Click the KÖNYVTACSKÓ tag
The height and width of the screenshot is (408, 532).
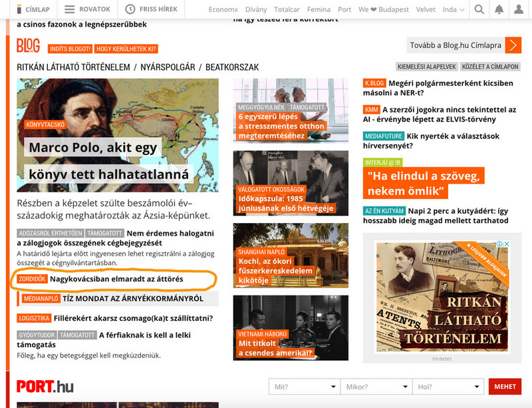click(45, 124)
